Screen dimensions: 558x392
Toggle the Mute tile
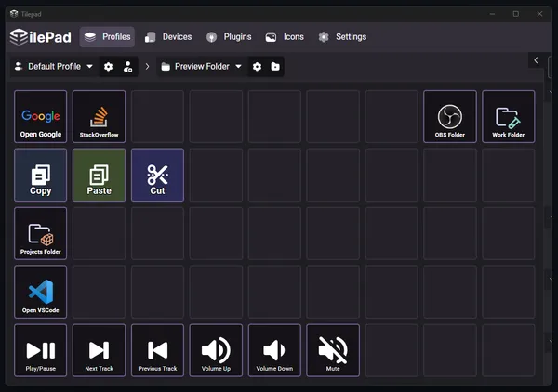click(x=333, y=350)
